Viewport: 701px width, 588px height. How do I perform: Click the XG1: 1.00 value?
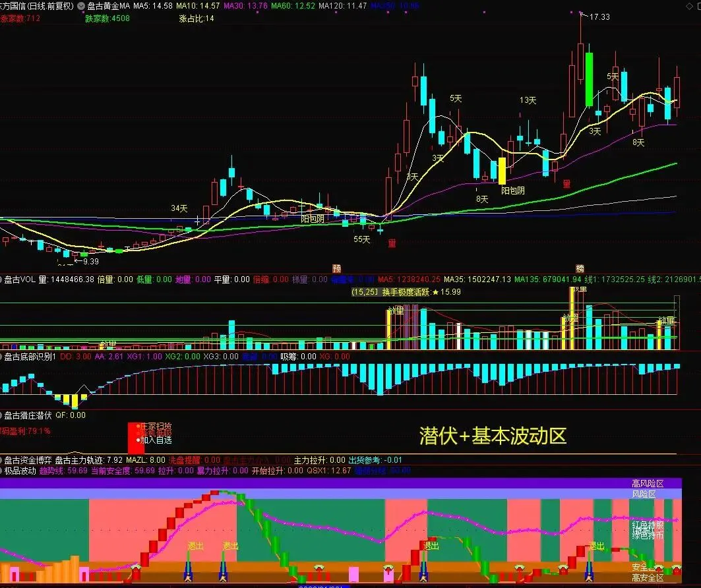click(x=144, y=357)
